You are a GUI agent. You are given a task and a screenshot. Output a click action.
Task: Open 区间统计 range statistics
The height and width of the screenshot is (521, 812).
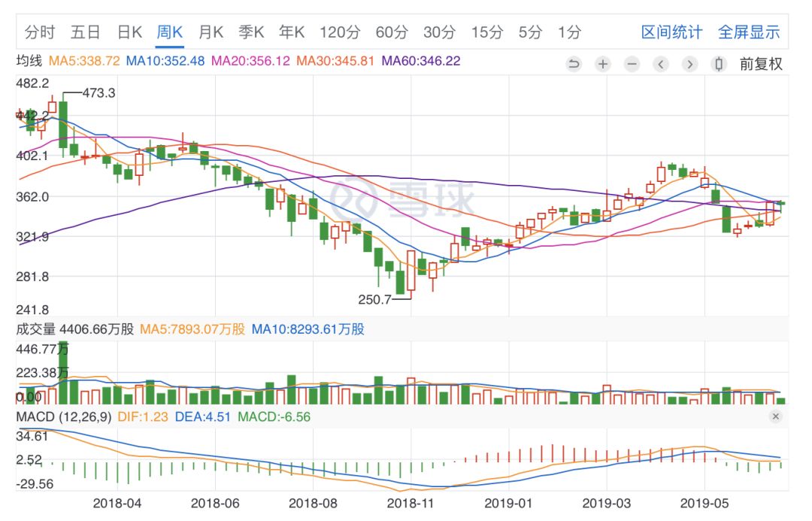pyautogui.click(x=671, y=32)
